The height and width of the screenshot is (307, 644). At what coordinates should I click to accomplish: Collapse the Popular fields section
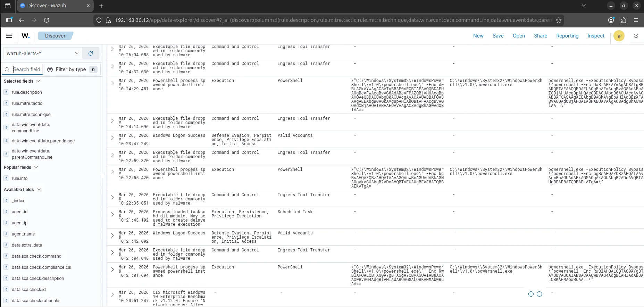coord(36,167)
